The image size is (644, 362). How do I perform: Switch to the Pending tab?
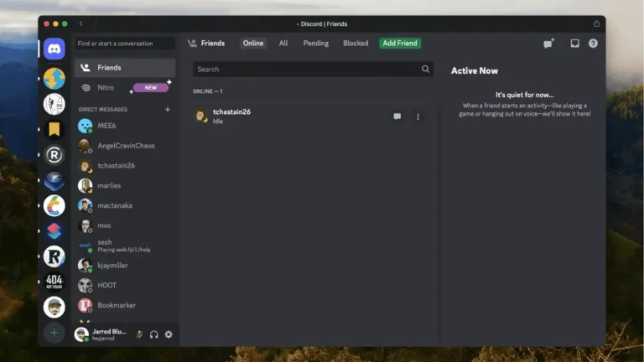[x=316, y=43]
